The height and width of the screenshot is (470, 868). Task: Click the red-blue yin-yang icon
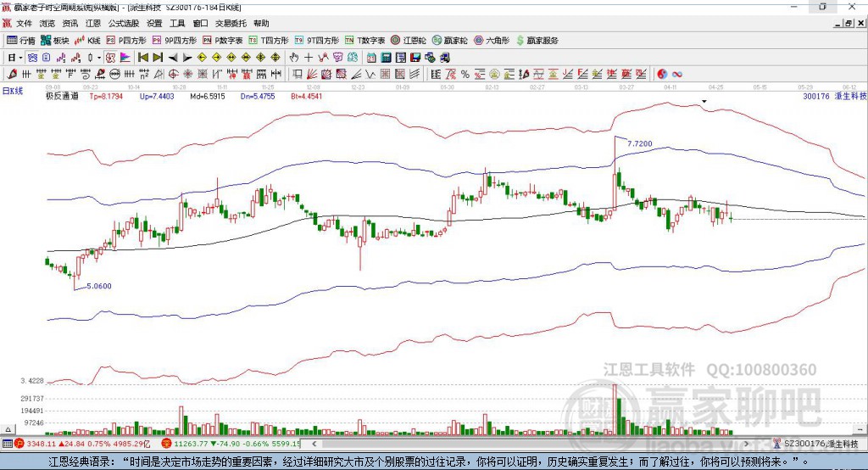tap(662, 74)
